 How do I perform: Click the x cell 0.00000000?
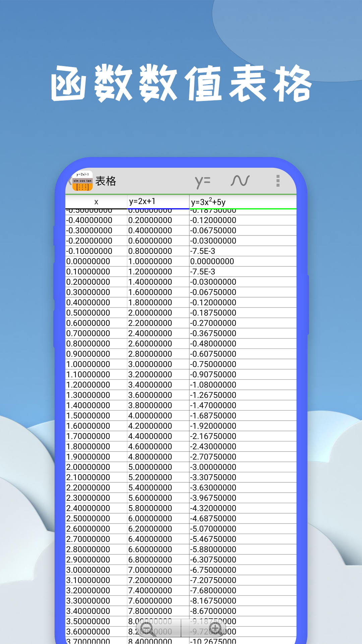pyautogui.click(x=88, y=261)
